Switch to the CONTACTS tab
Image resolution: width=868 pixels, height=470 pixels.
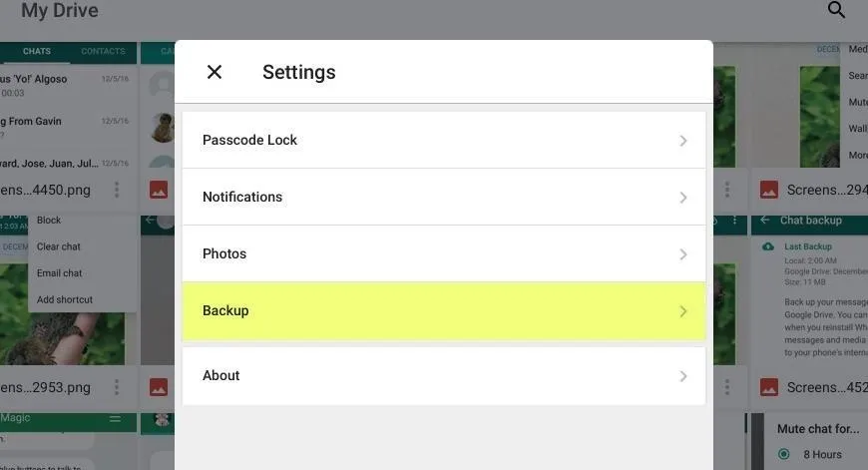pos(103,52)
